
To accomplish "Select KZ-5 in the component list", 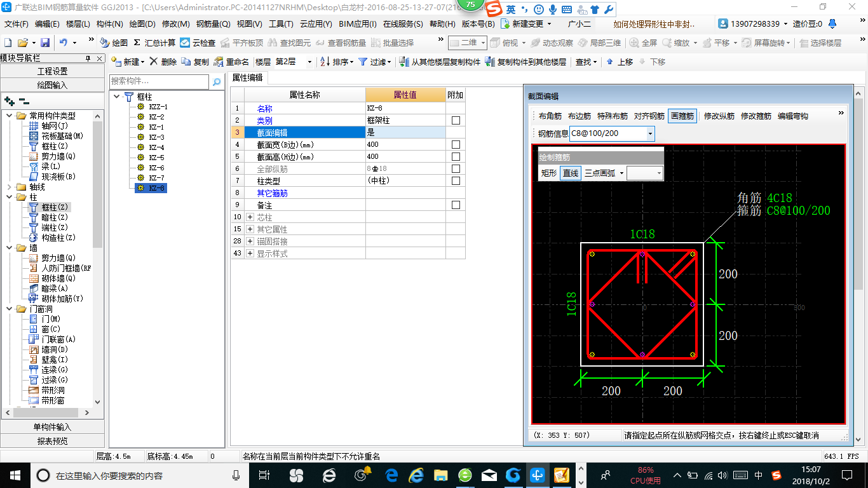I will coord(156,158).
